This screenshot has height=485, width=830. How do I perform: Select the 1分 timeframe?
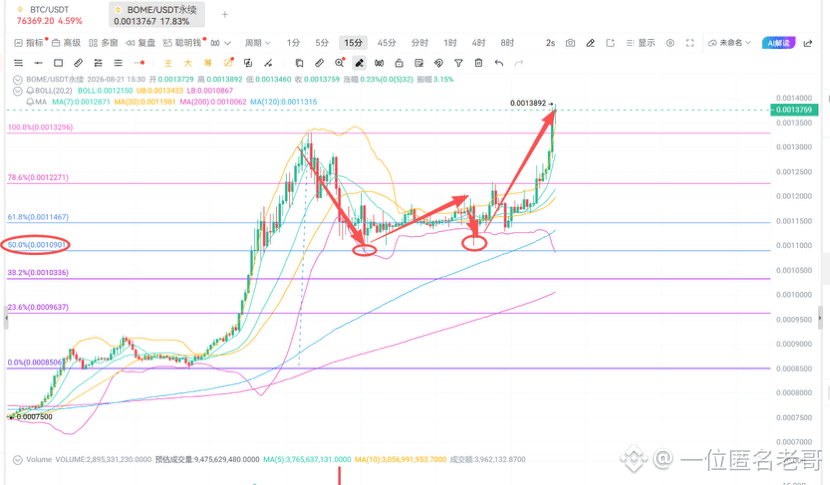(293, 43)
